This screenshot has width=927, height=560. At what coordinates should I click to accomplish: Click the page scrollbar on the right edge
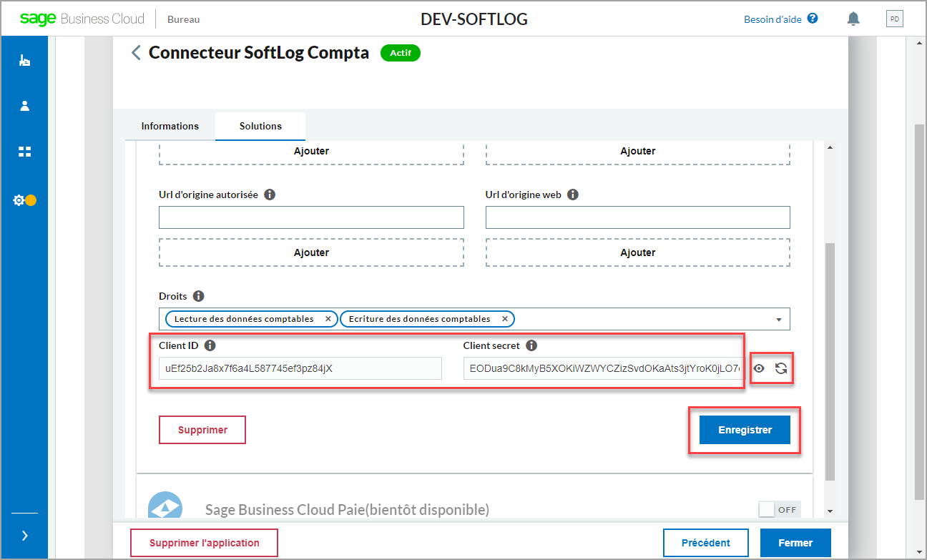[x=919, y=311]
